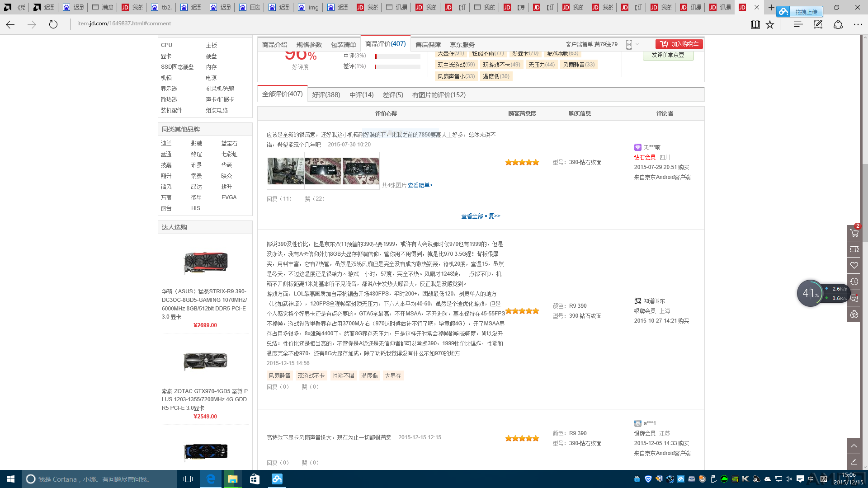Select the 风扇声音小(33) tag
Viewport: 868px width, 488px height.
pos(456,76)
